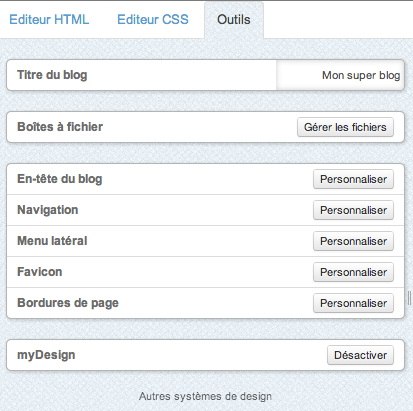Click Personnaliser for Navigation
Image resolution: width=413 pixels, height=411 pixels.
pos(353,210)
